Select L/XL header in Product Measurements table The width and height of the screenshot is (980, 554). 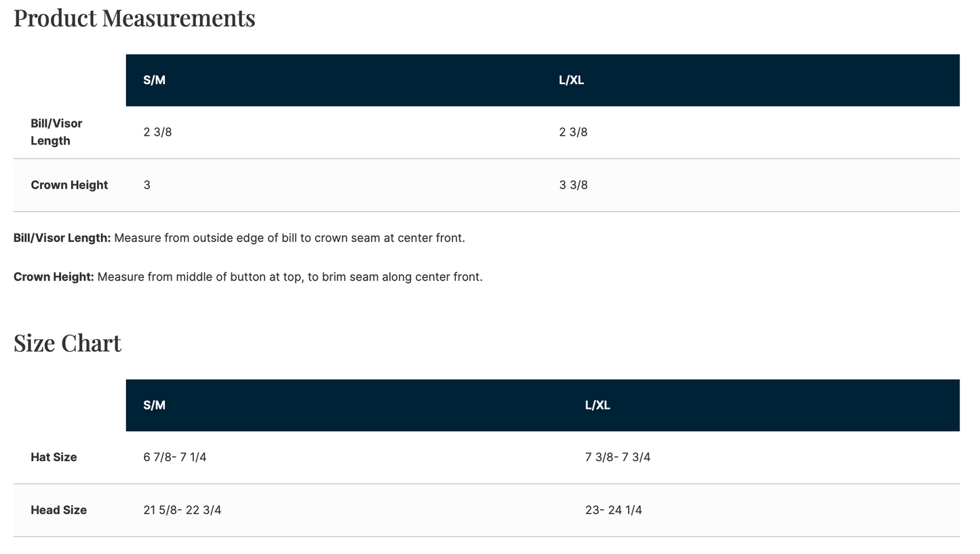[571, 80]
